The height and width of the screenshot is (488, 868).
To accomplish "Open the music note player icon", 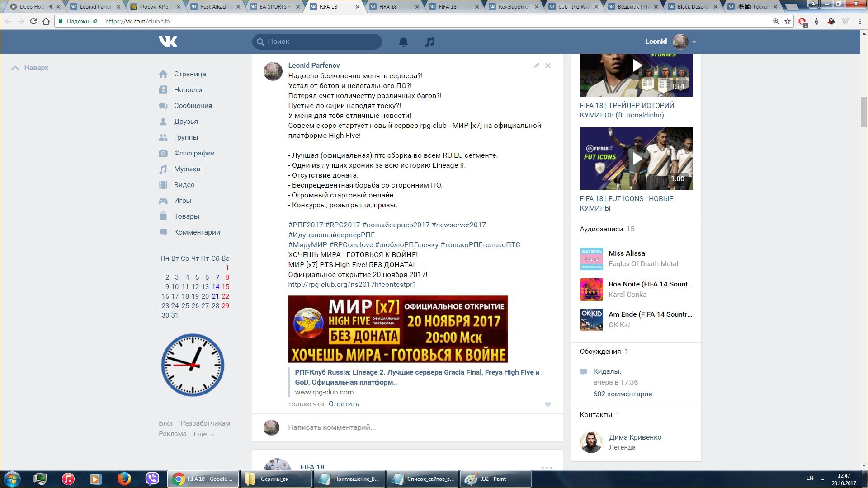I will pos(429,42).
